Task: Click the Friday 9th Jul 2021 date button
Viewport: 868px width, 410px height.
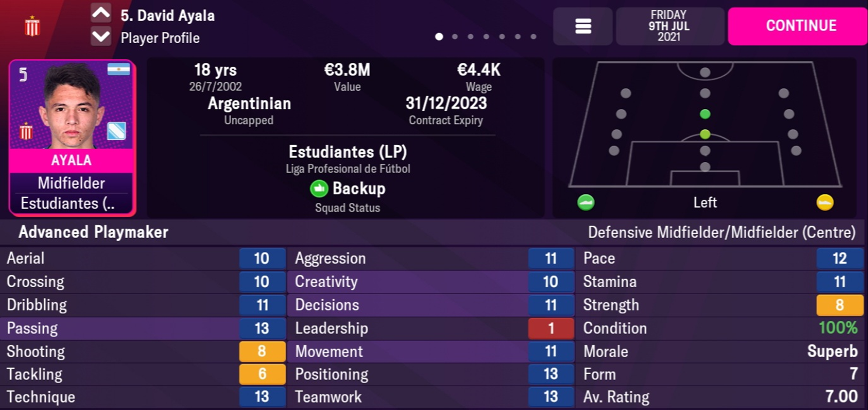Action: [669, 26]
